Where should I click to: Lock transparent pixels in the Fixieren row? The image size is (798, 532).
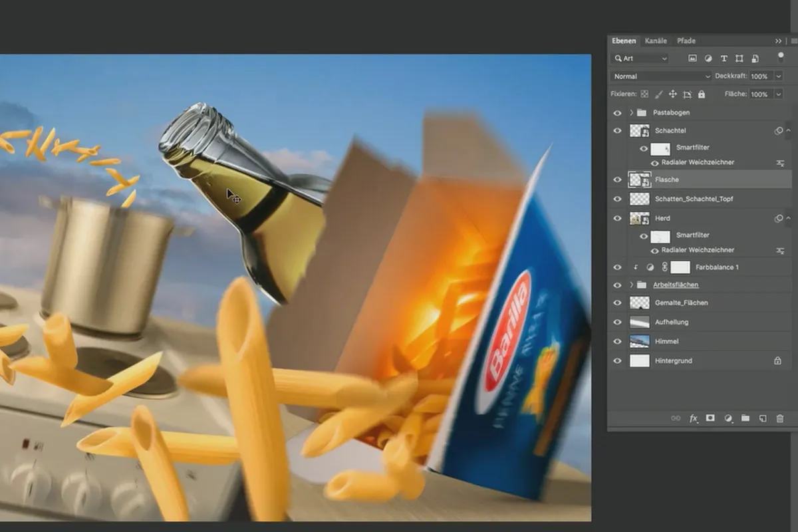[x=644, y=94]
